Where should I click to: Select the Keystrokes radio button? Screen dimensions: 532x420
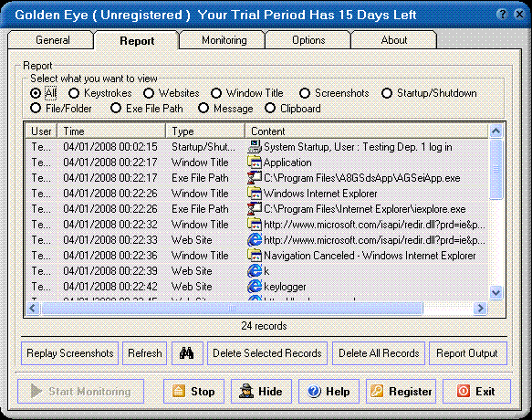click(74, 93)
